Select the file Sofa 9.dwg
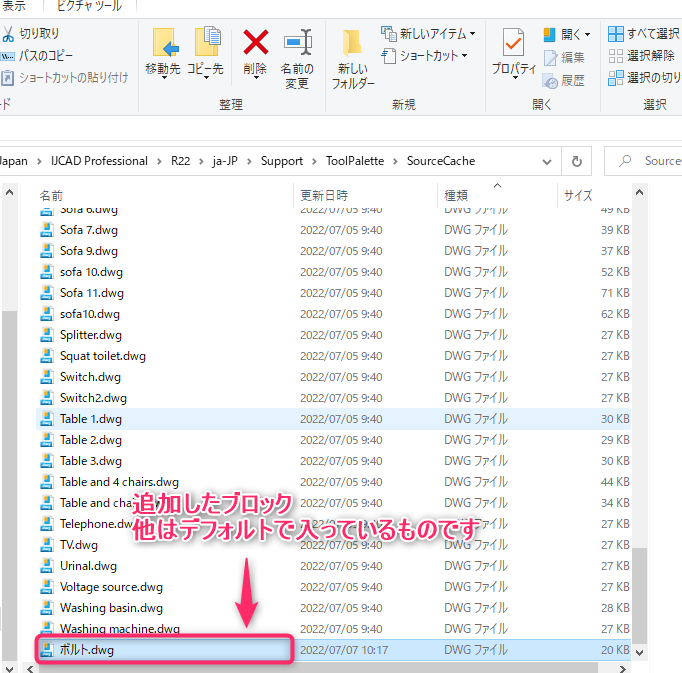Screen dimensions: 682x673 [89, 251]
